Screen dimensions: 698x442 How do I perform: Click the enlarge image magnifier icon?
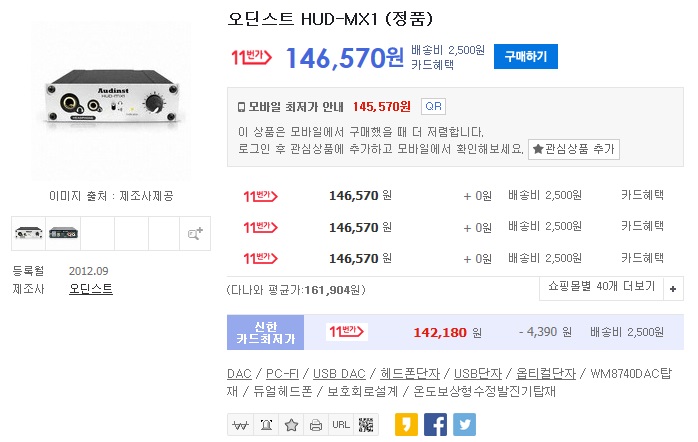pos(195,233)
